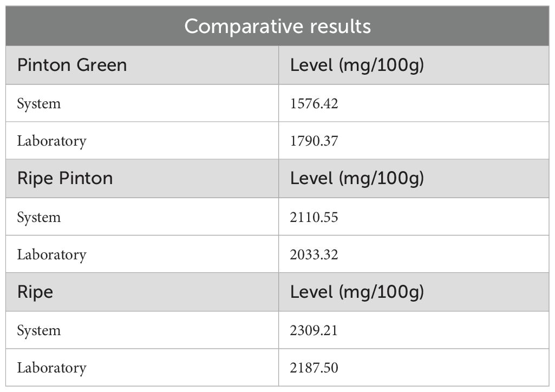The image size is (555, 392).
Task: Select the Ripe section heading
Action: (x=35, y=292)
